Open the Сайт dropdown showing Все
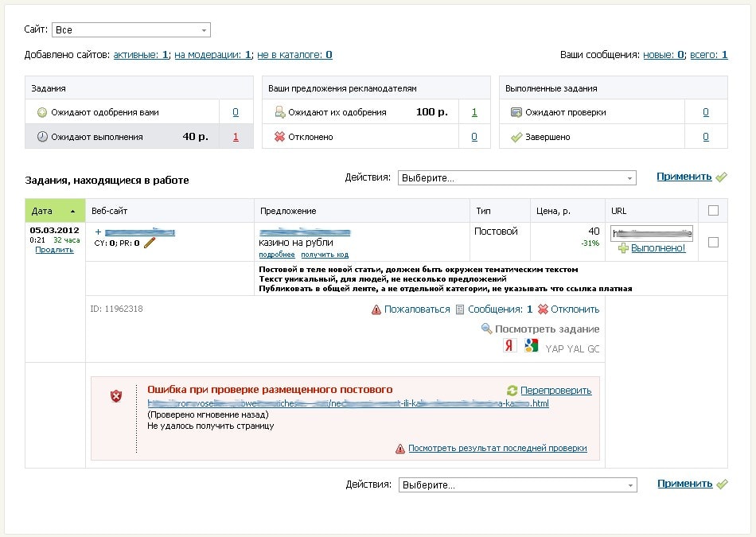Image resolution: width=756 pixels, height=537 pixels. (131, 30)
